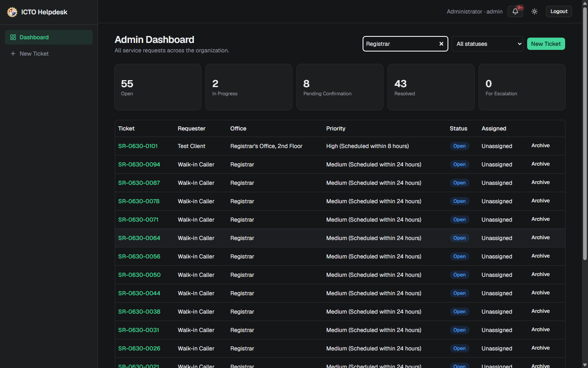Viewport: 588px width, 368px height.
Task: Open ticket SR-0630-0038
Action: pos(139,312)
